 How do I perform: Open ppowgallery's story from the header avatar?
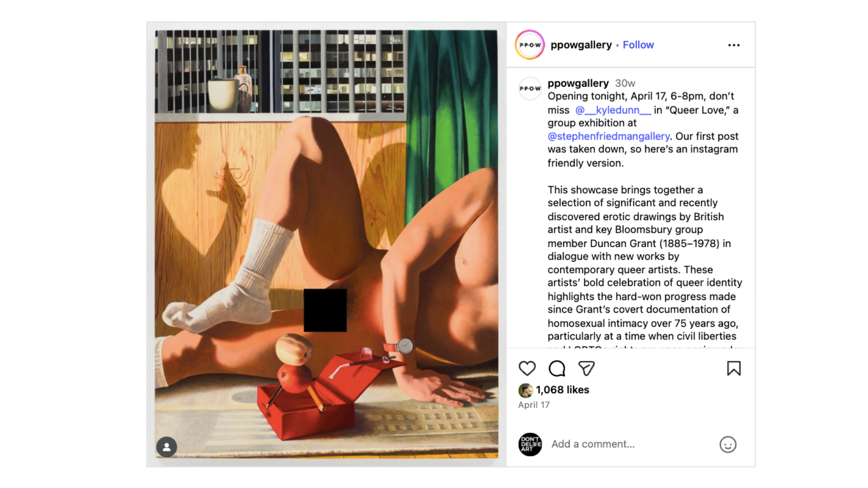click(530, 45)
